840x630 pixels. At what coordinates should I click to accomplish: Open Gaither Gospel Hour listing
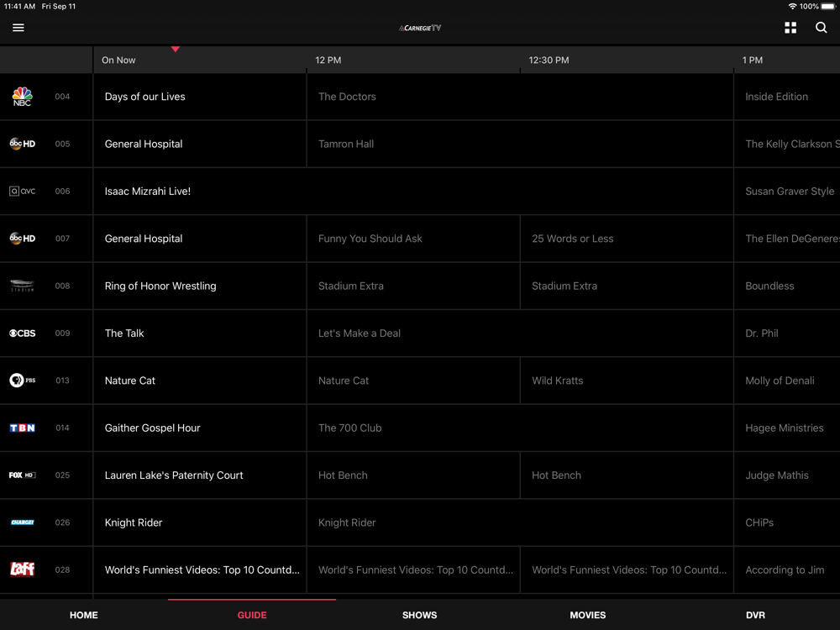tap(200, 428)
